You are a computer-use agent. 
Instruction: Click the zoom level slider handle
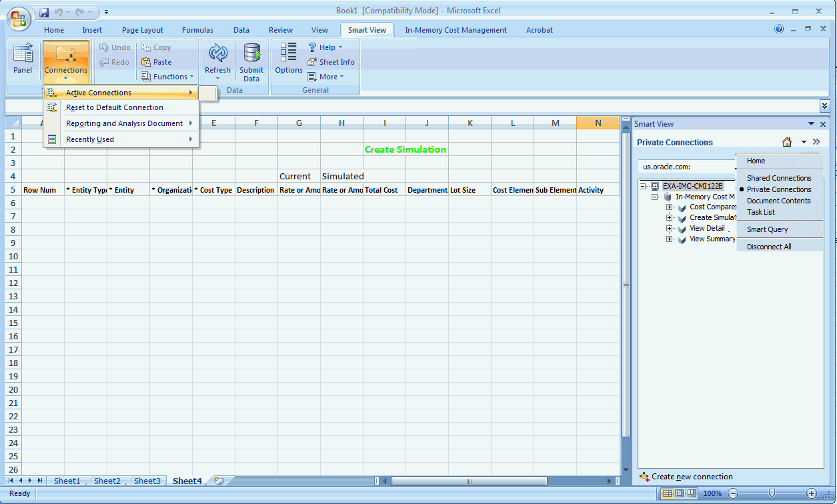point(772,493)
